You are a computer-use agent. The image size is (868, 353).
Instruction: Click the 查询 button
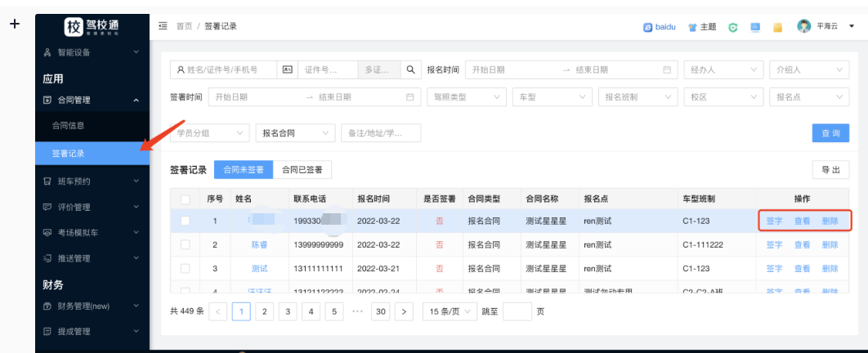(830, 133)
